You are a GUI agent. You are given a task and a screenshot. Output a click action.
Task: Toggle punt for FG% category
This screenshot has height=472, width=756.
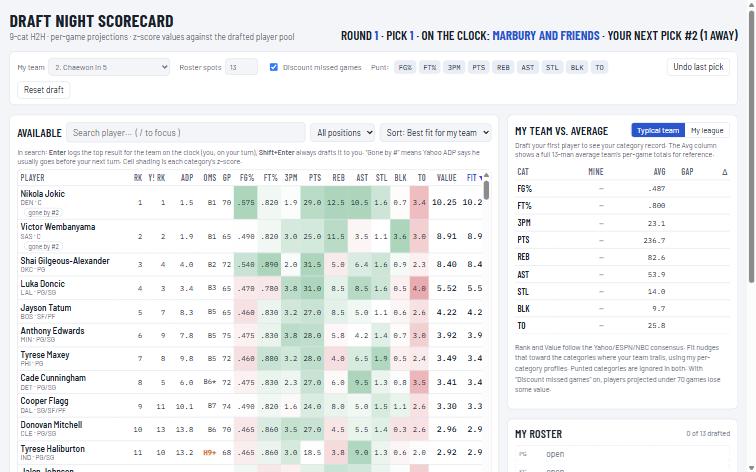[x=405, y=67]
